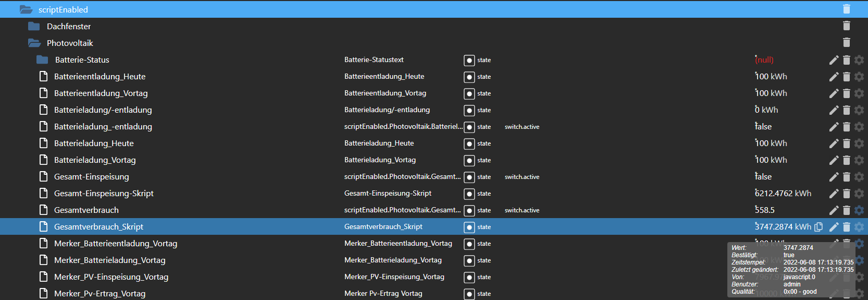Screen dimensions: 868x300
Task: Click state type icon in Merker_Batterieladung_Vortag row
Action: click(469, 260)
